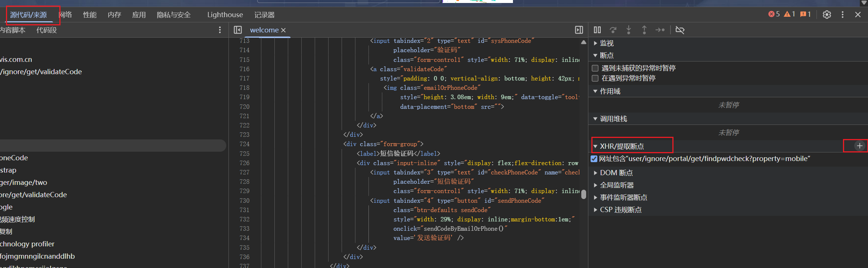
Task: Click the step over function icon
Action: point(613,30)
